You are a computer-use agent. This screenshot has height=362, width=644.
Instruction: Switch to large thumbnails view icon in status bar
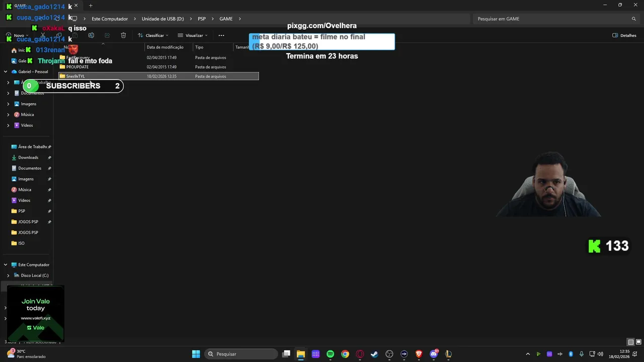[638, 342]
